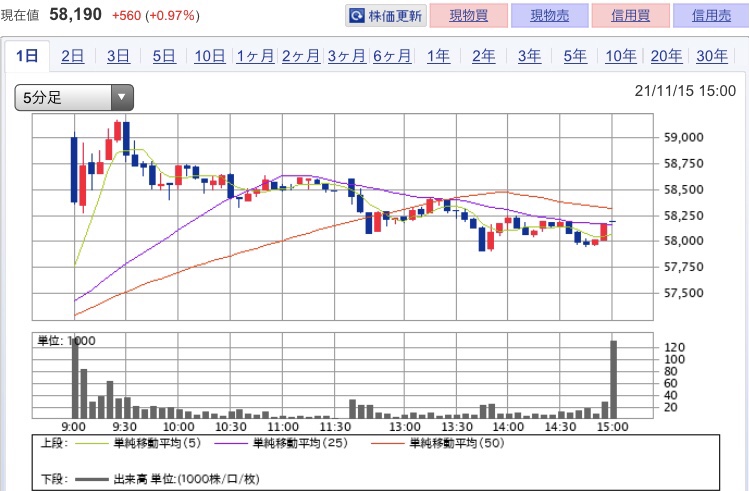Switch to the 3日 chart period
Viewport: 749px width, 491px height.
[x=118, y=56]
